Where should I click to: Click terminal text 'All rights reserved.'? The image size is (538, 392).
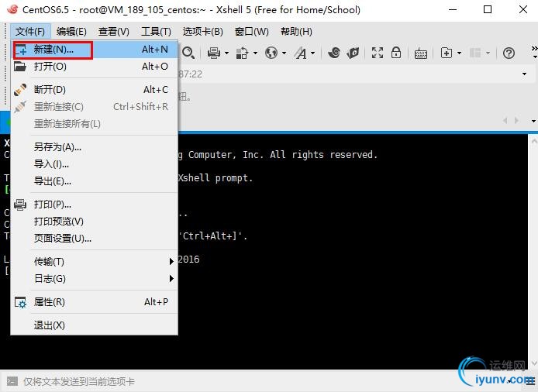323,155
